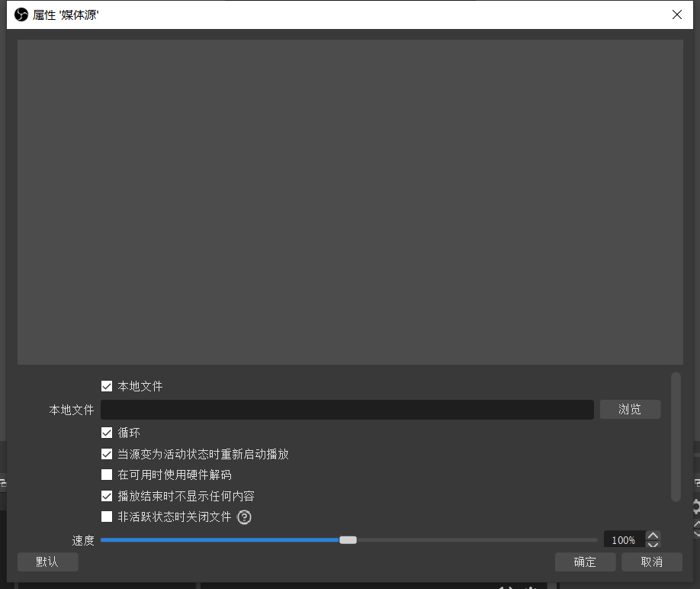Click the properties panel vertical scrollbar
The image size is (700, 589).
[676, 436]
